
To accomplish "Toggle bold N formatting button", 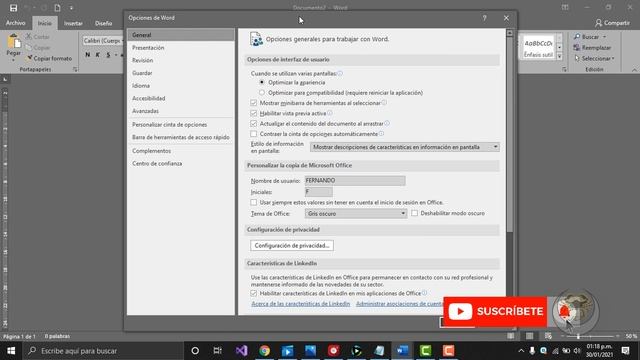I will click(x=87, y=55).
